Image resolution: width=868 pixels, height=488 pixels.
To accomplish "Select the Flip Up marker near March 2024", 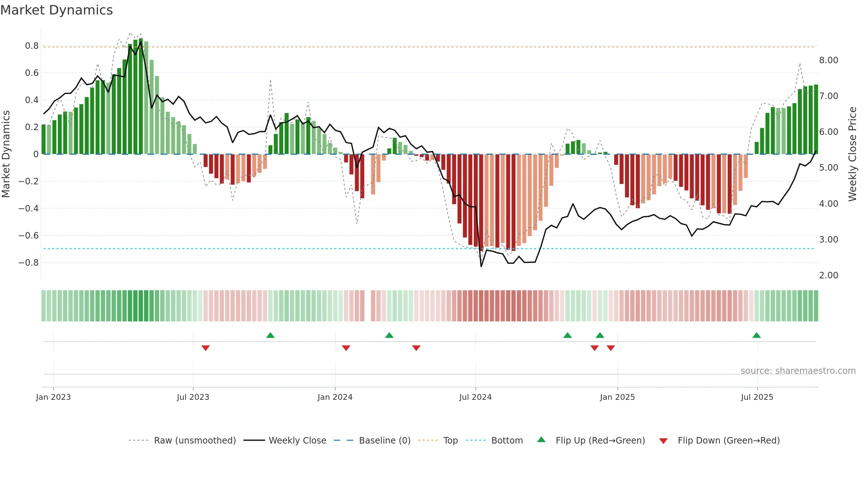I will click(x=389, y=335).
